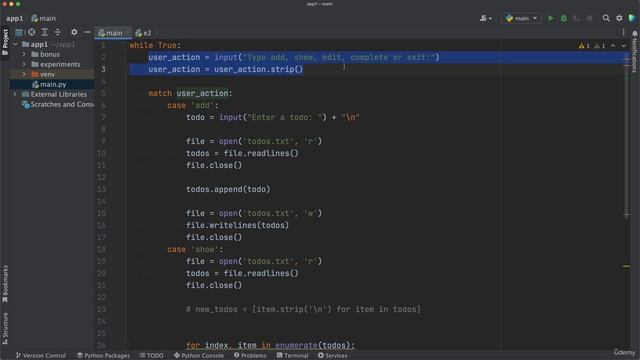Expand all nodes in Project panel
The width and height of the screenshot is (640, 360).
(44, 32)
